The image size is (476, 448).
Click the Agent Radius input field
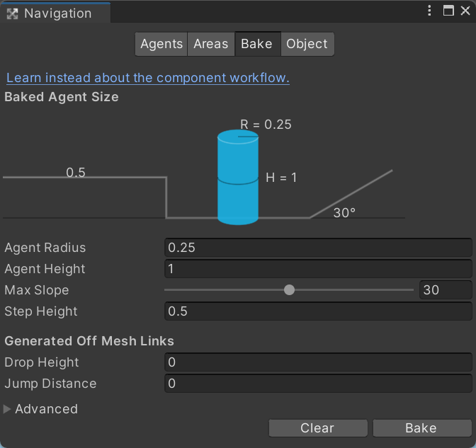click(317, 248)
